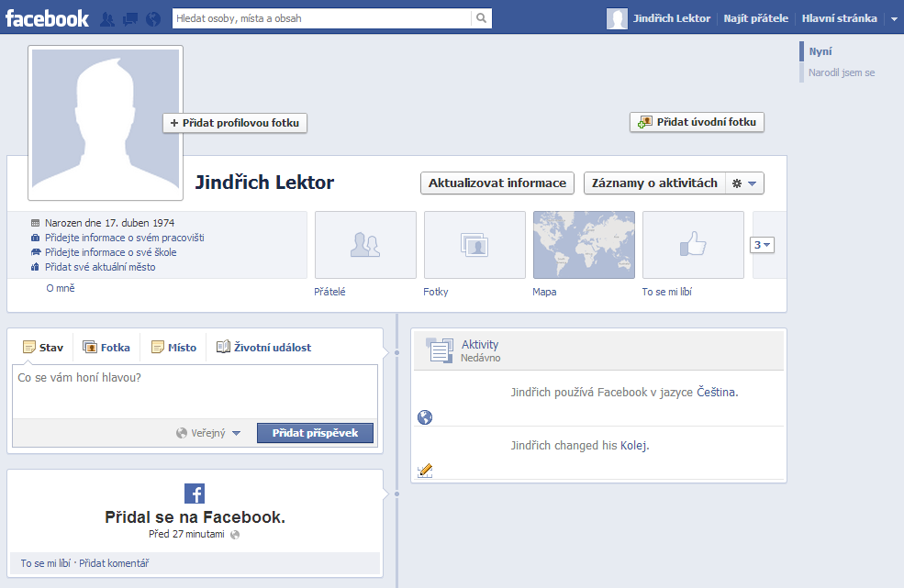Open the messages icon in the header
The width and height of the screenshot is (904, 588).
coord(130,19)
